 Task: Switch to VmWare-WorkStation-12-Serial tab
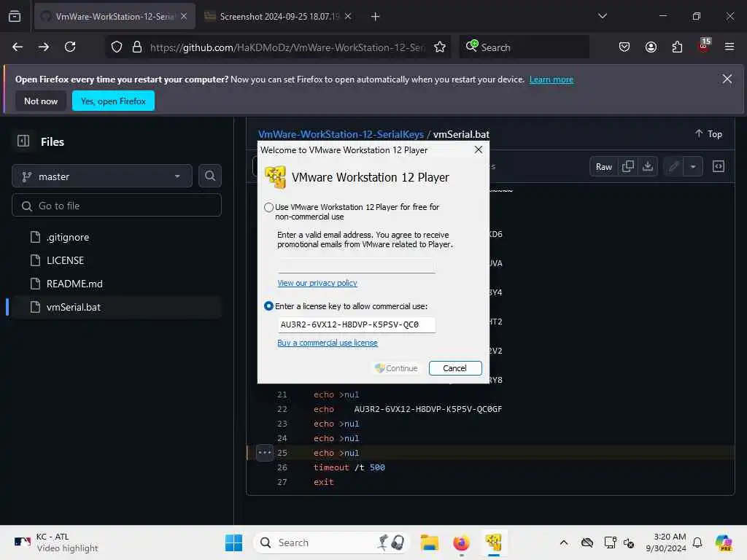coord(115,17)
